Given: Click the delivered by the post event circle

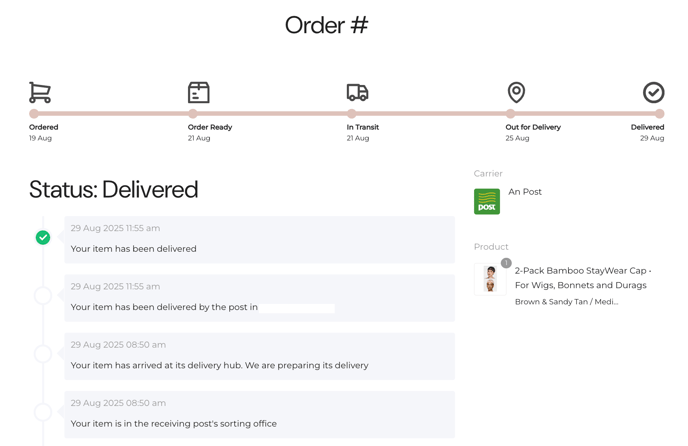Looking at the screenshot, I should [x=43, y=296].
